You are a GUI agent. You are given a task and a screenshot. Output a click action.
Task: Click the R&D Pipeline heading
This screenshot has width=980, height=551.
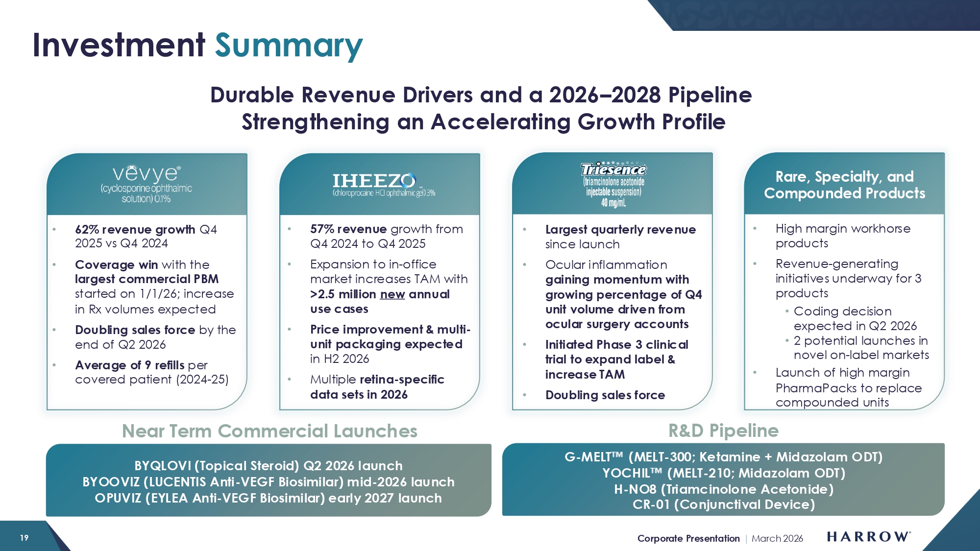coord(723,431)
